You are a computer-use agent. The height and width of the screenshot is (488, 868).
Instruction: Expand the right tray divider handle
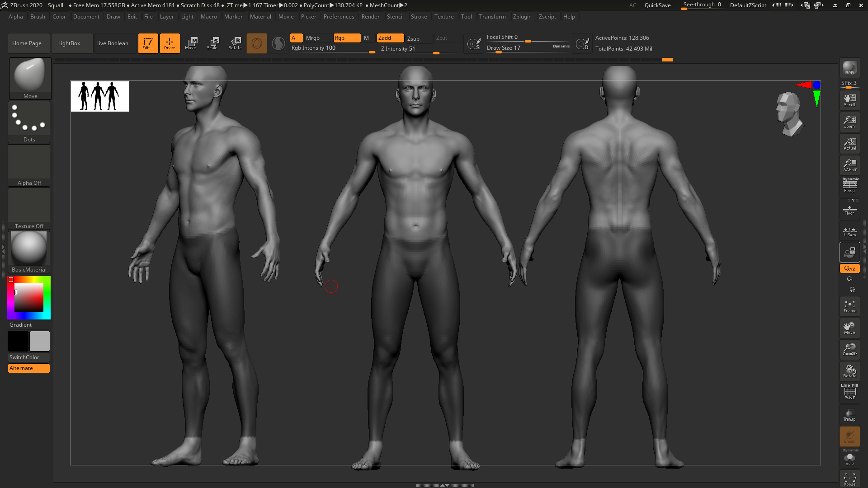tap(865, 249)
